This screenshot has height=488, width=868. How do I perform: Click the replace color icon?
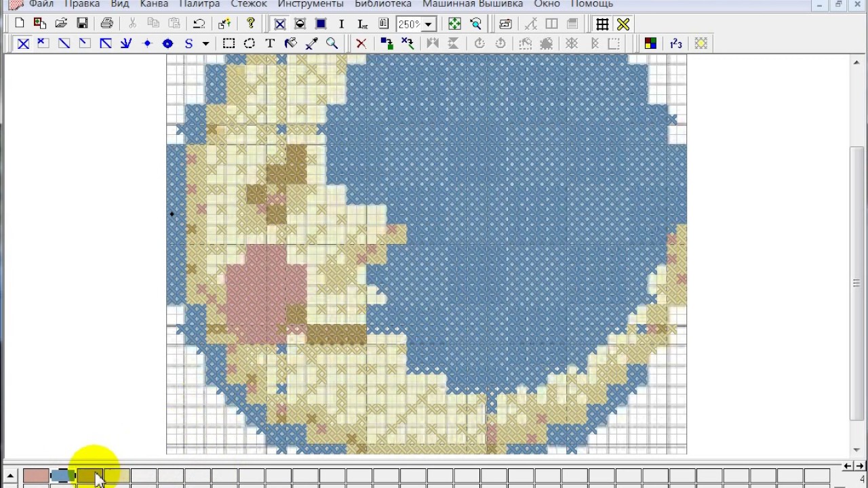click(387, 43)
